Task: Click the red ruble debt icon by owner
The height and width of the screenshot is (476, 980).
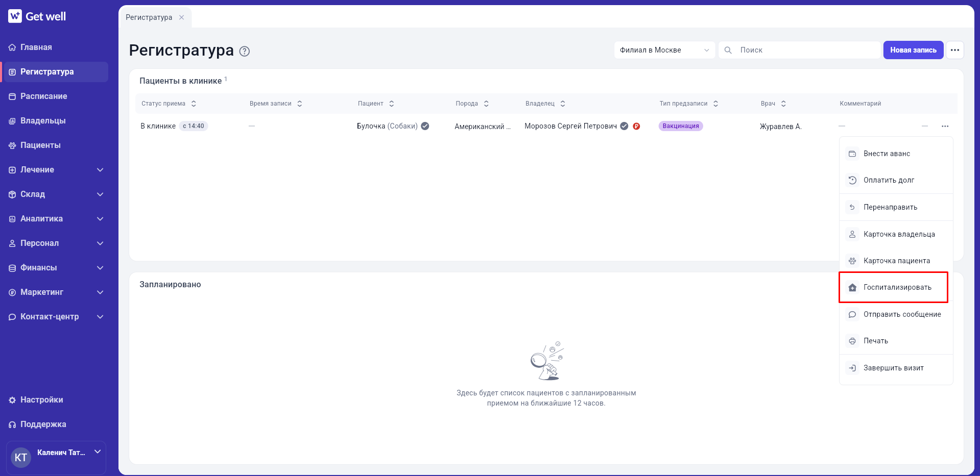Action: click(636, 126)
